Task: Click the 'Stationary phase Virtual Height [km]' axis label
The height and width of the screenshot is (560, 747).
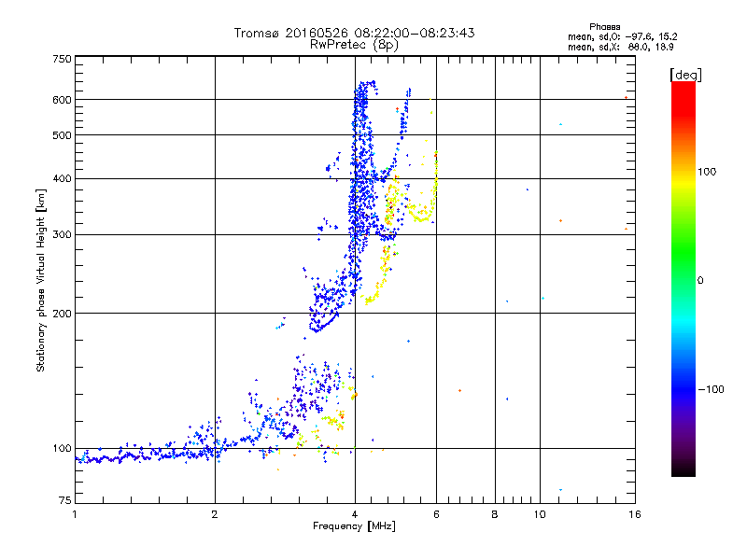Action: [x=41, y=281]
